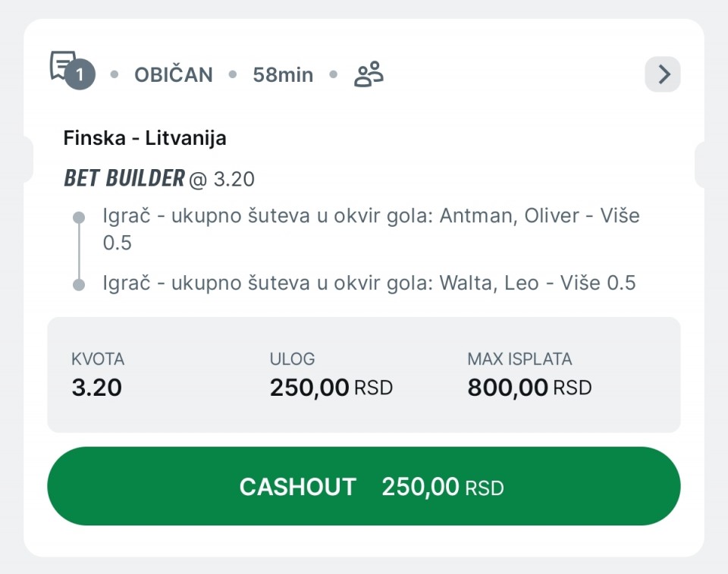Click the 58min match time indicator
The width and height of the screenshot is (728, 574).
point(283,75)
